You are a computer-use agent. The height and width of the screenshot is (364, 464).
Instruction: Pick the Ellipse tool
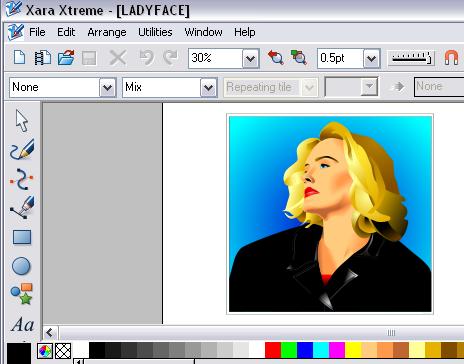point(21,266)
